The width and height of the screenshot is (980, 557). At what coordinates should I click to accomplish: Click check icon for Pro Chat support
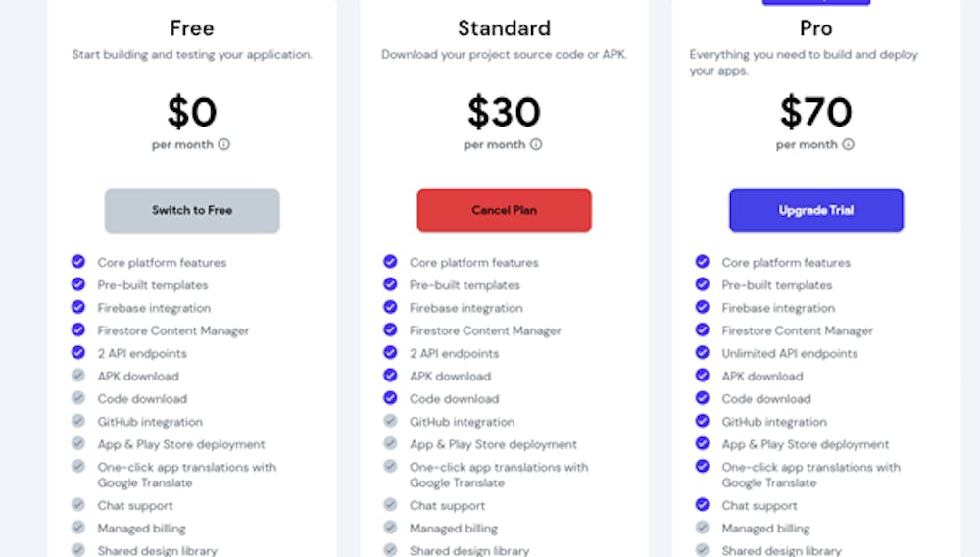coord(703,504)
